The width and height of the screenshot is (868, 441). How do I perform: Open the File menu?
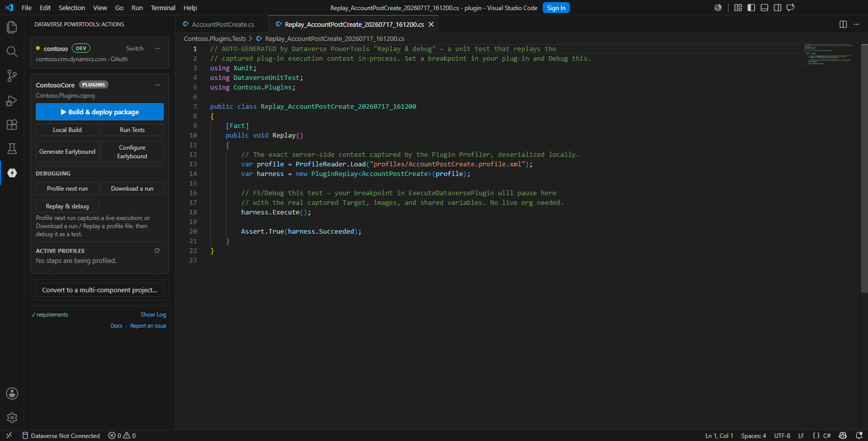(27, 8)
